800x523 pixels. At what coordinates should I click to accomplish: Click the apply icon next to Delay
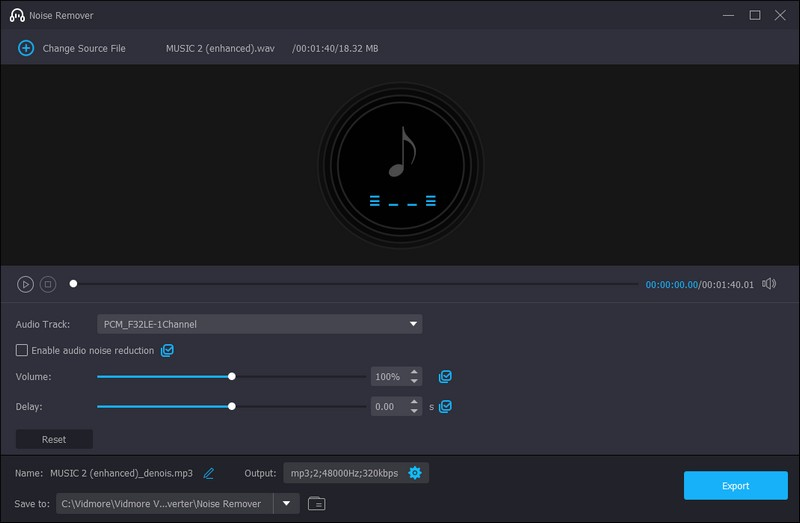point(446,407)
